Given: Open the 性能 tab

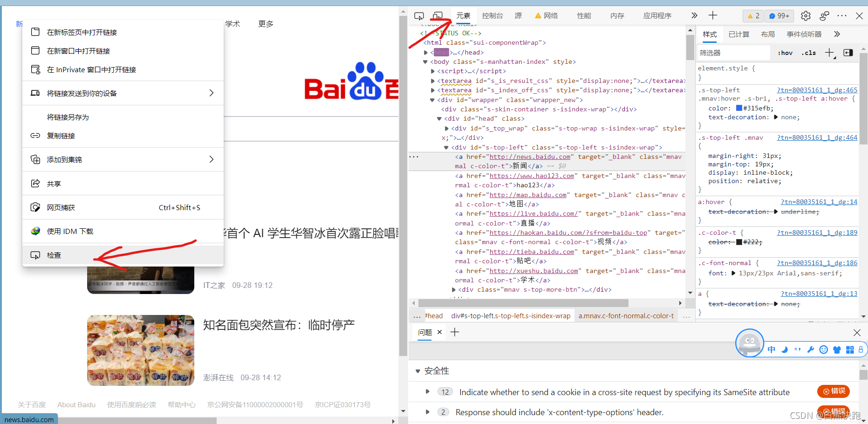Looking at the screenshot, I should [584, 16].
